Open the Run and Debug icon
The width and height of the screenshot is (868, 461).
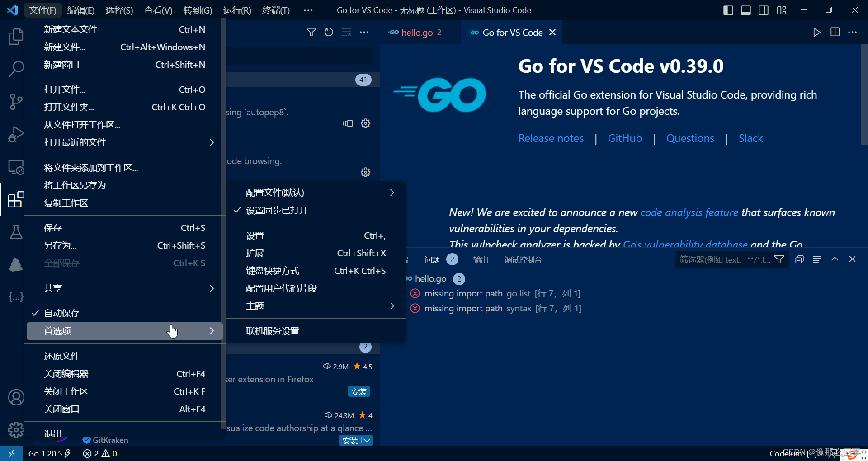[16, 134]
